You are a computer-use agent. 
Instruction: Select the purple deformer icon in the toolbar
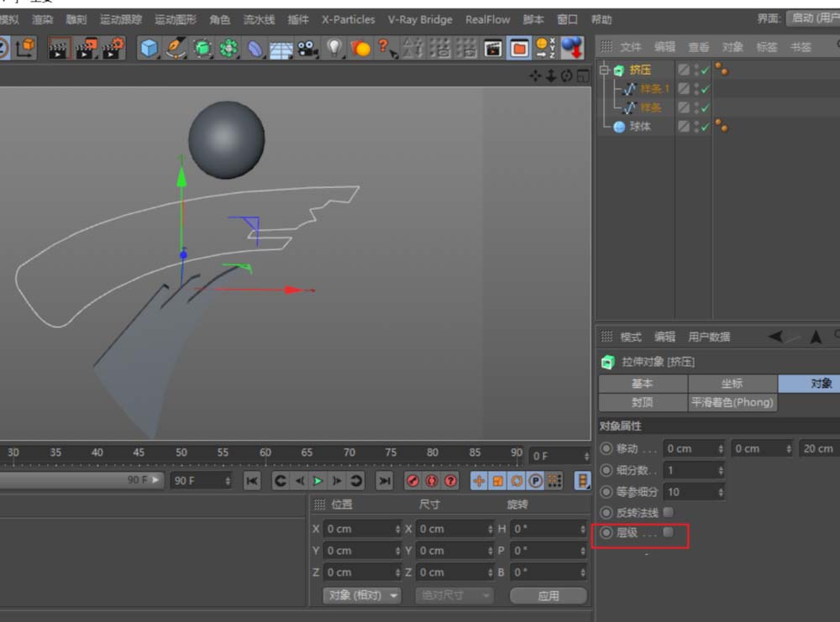coord(255,49)
